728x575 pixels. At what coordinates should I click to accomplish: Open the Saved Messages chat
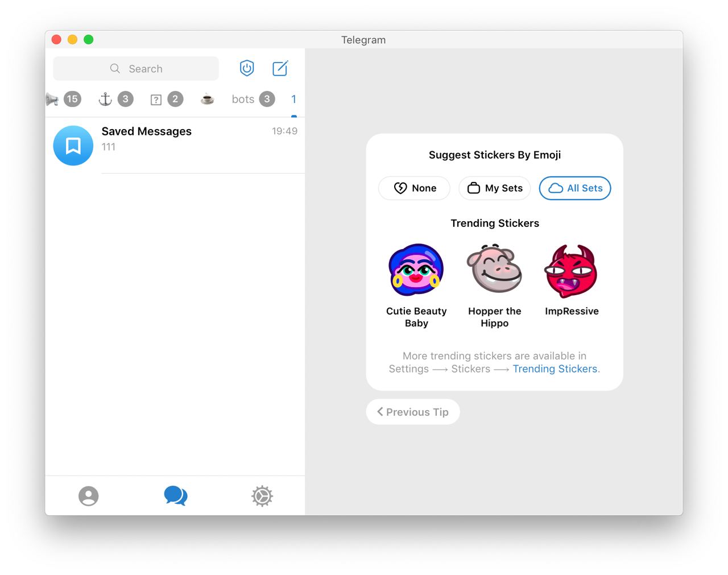click(x=175, y=146)
